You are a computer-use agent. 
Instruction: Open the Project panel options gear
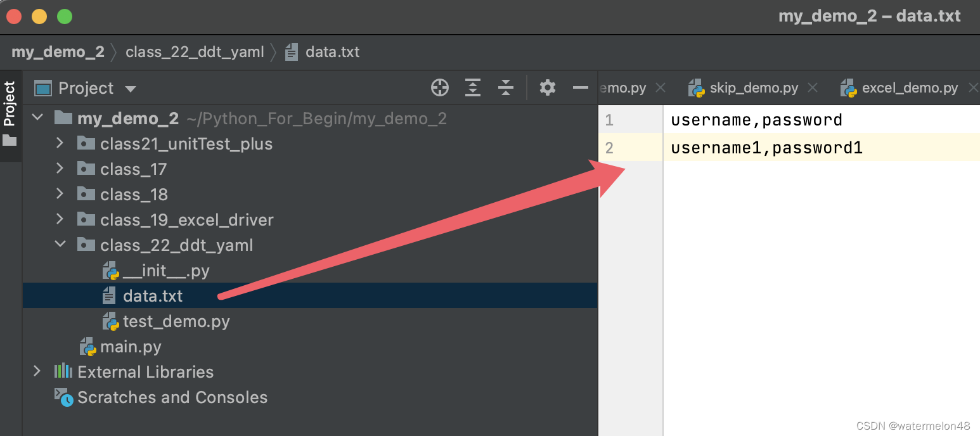pos(546,87)
